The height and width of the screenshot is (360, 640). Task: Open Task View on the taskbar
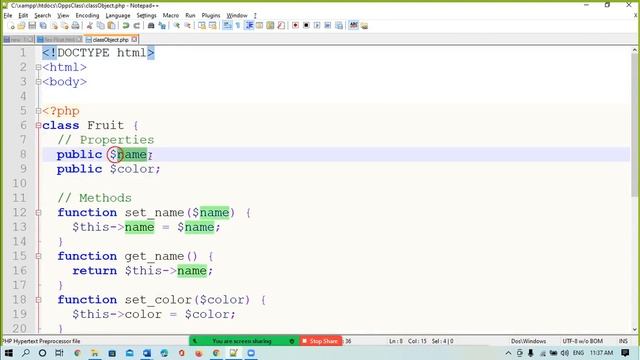click(x=59, y=353)
